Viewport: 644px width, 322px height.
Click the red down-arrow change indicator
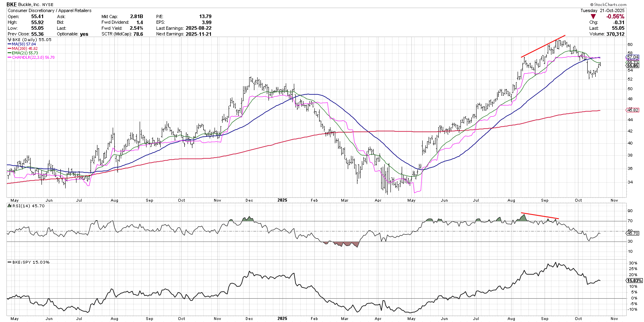click(593, 17)
